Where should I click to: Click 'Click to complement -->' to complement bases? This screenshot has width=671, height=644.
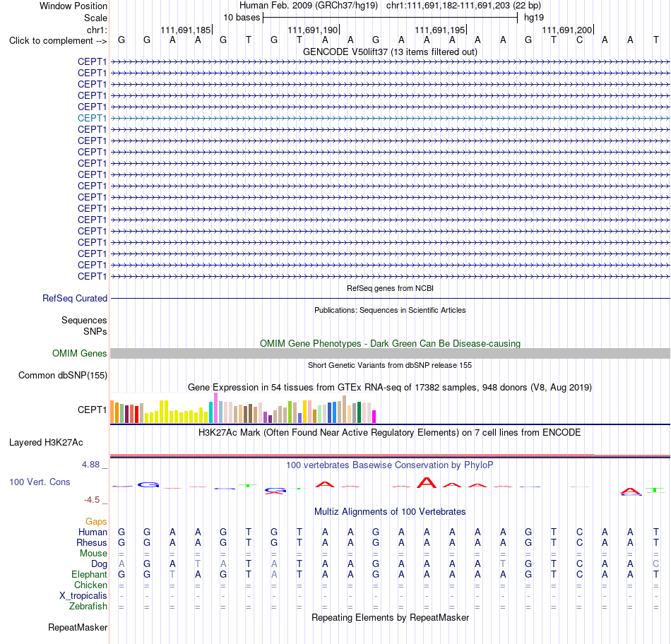58,41
